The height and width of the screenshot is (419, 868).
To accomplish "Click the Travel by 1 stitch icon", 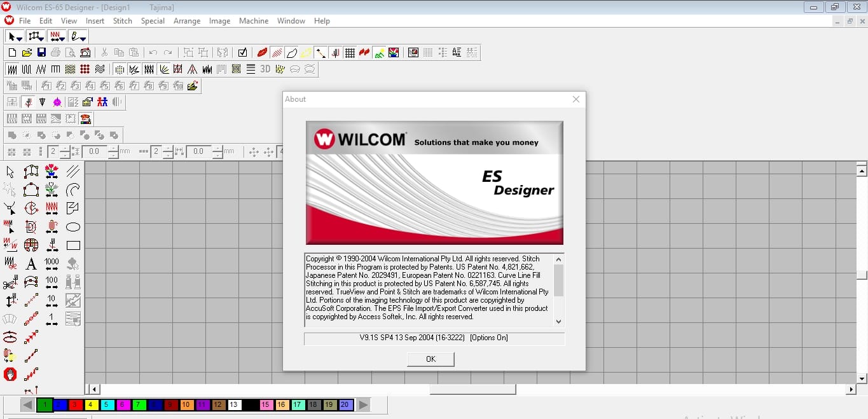I will (x=52, y=319).
